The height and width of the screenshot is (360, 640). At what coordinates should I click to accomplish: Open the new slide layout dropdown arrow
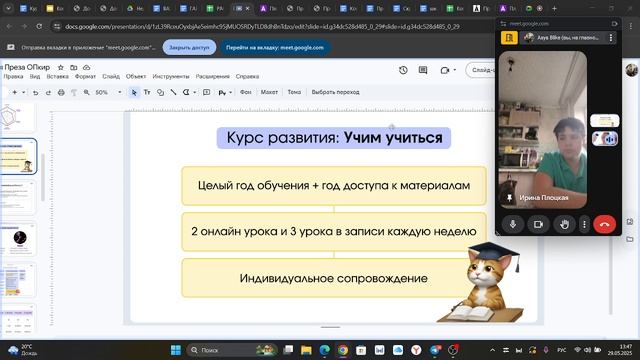click(x=24, y=93)
